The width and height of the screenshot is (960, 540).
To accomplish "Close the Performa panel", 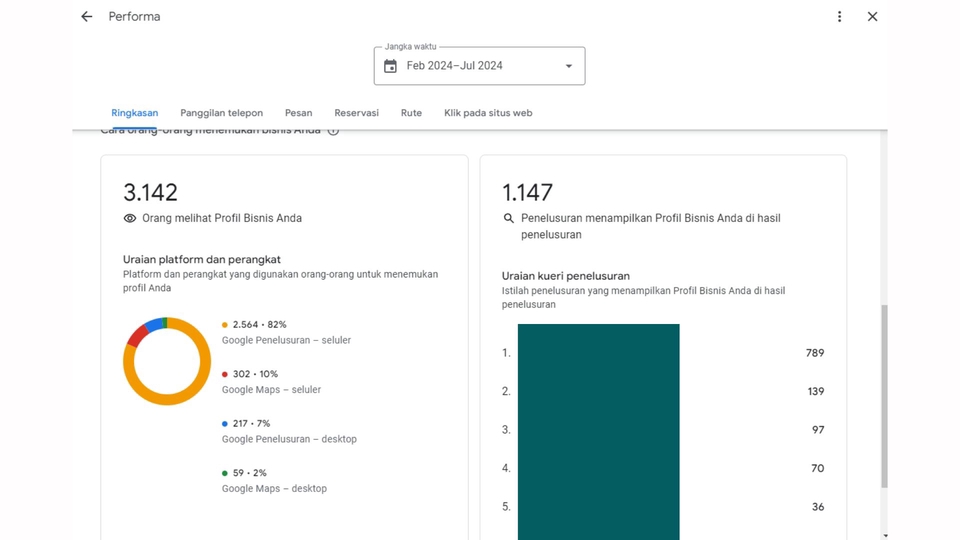I will tap(872, 17).
